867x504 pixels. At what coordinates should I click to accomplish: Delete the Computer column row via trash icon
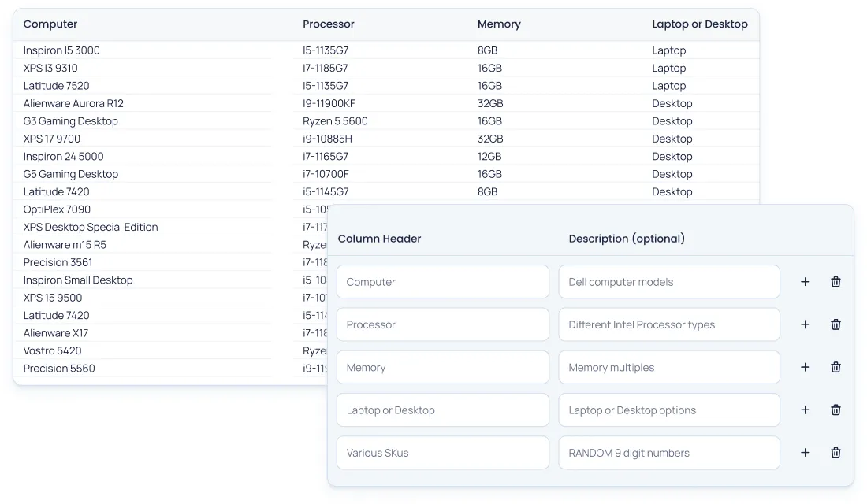(x=835, y=282)
